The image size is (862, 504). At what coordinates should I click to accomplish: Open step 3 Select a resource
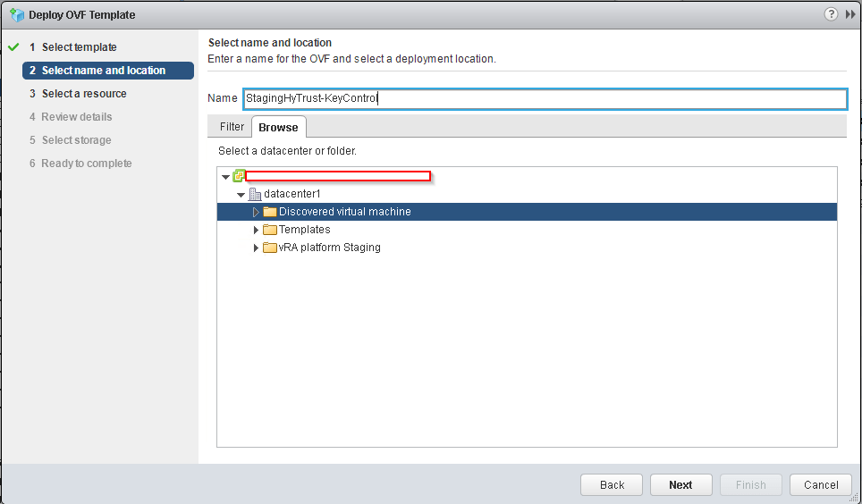pos(84,94)
